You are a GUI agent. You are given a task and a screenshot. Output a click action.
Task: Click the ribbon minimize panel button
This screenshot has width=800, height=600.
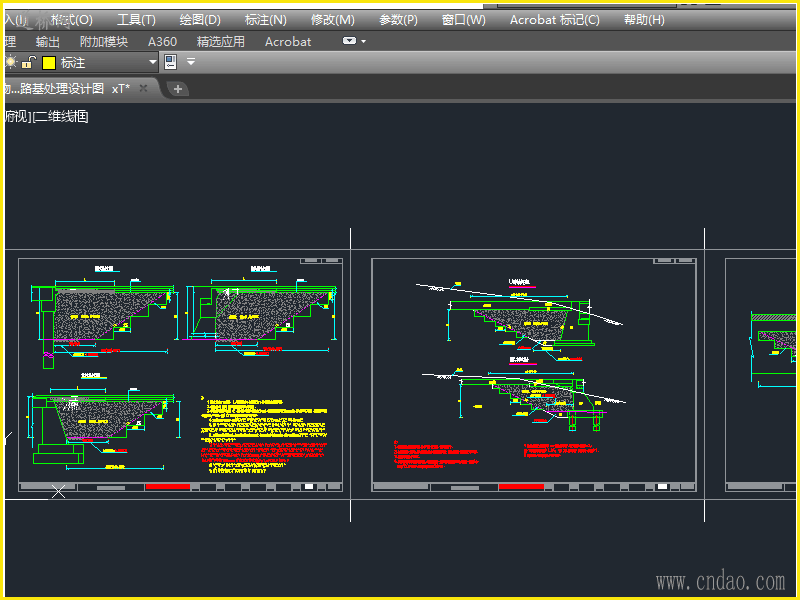click(349, 41)
